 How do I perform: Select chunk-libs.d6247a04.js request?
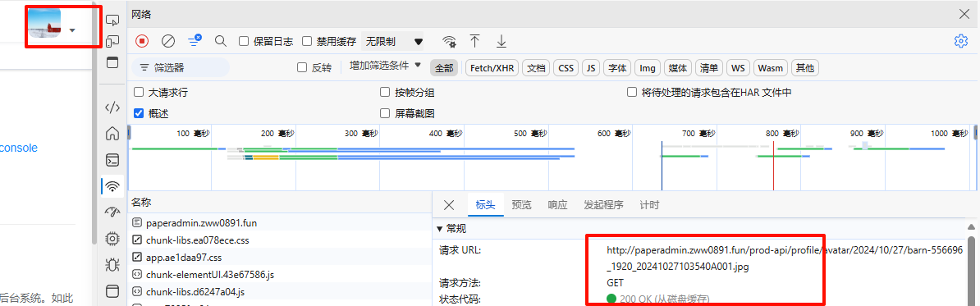point(279,291)
